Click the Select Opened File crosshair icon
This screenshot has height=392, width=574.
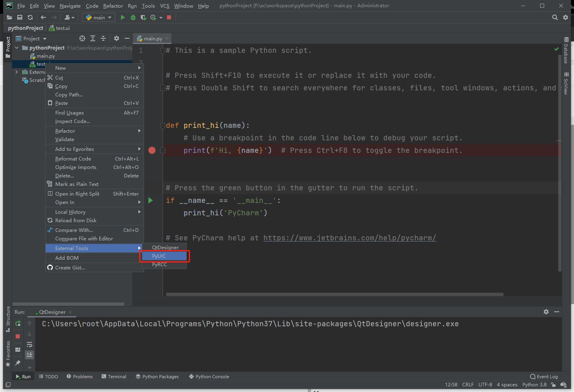tap(82, 38)
